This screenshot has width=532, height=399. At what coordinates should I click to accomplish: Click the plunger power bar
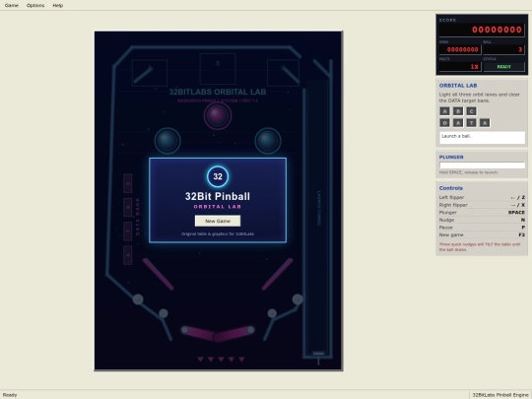click(482, 166)
